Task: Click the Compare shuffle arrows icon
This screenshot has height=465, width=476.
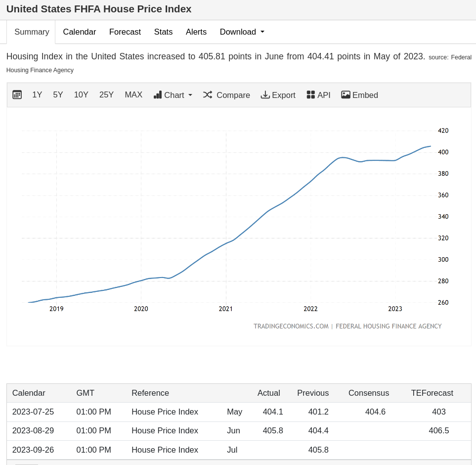Action: pyautogui.click(x=208, y=95)
